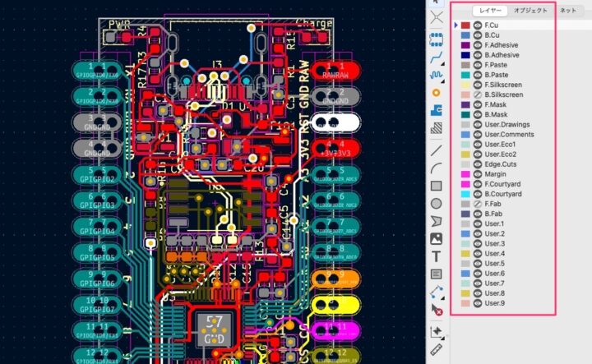Open the ネット tab
The height and width of the screenshot is (364, 592).
[567, 11]
